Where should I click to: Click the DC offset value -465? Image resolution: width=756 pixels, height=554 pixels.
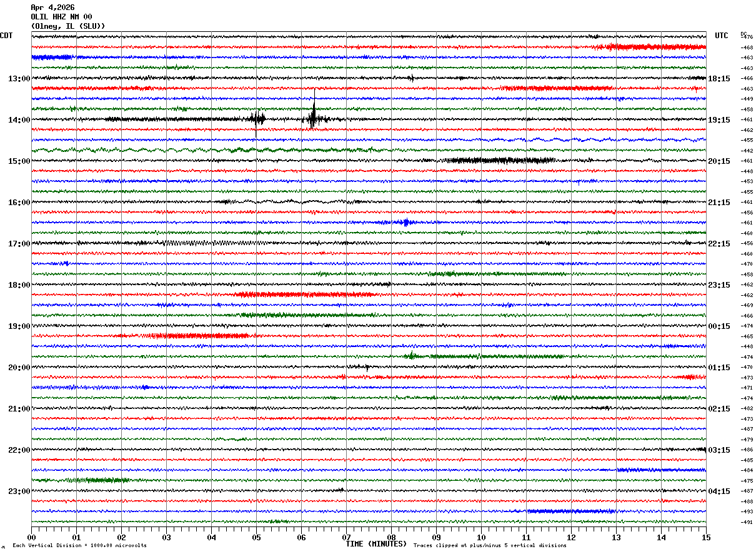coord(747,336)
